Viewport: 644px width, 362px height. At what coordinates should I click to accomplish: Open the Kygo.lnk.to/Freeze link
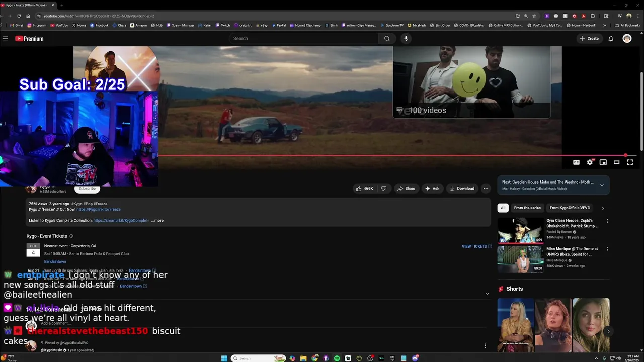(99, 209)
